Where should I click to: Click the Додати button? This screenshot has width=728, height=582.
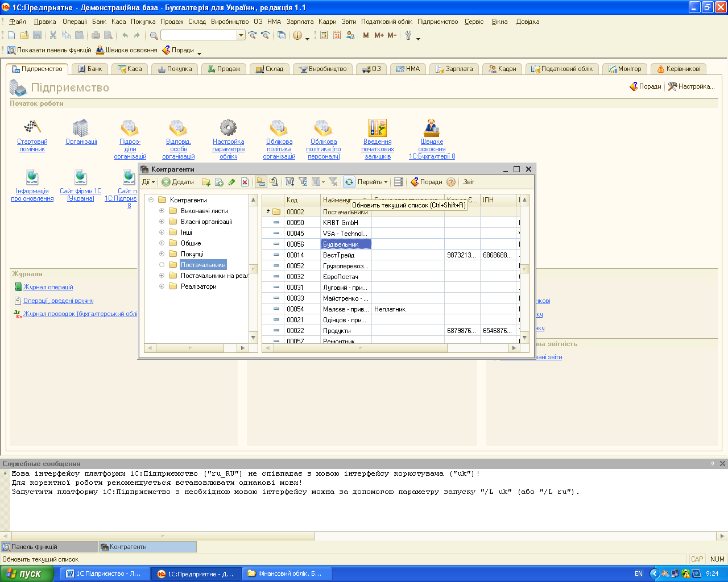pyautogui.click(x=177, y=182)
